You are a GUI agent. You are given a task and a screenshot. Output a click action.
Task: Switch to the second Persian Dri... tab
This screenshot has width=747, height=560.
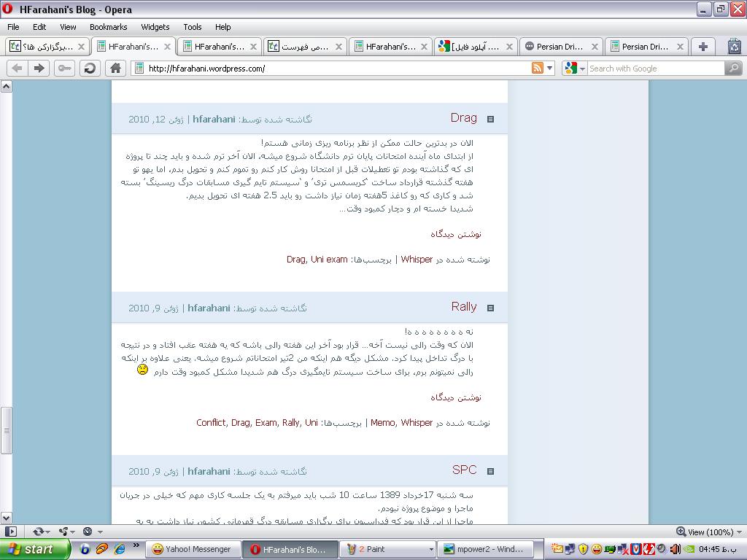(x=646, y=47)
